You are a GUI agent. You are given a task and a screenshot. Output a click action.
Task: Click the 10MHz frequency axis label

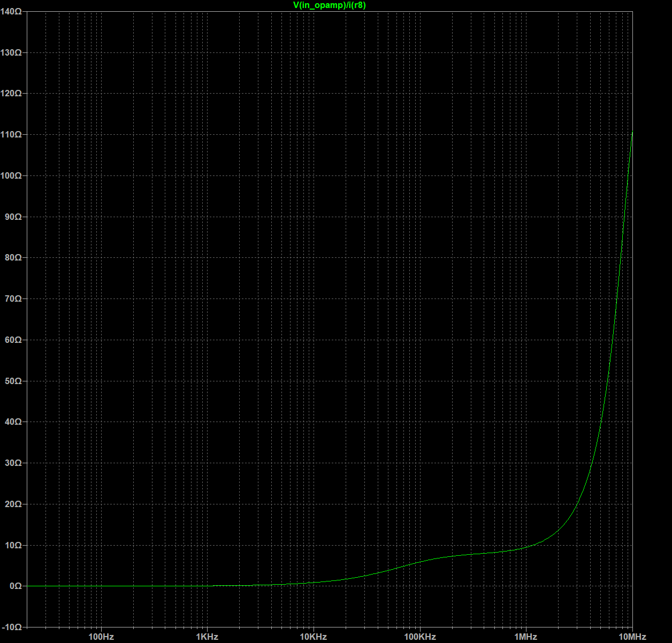pos(632,637)
